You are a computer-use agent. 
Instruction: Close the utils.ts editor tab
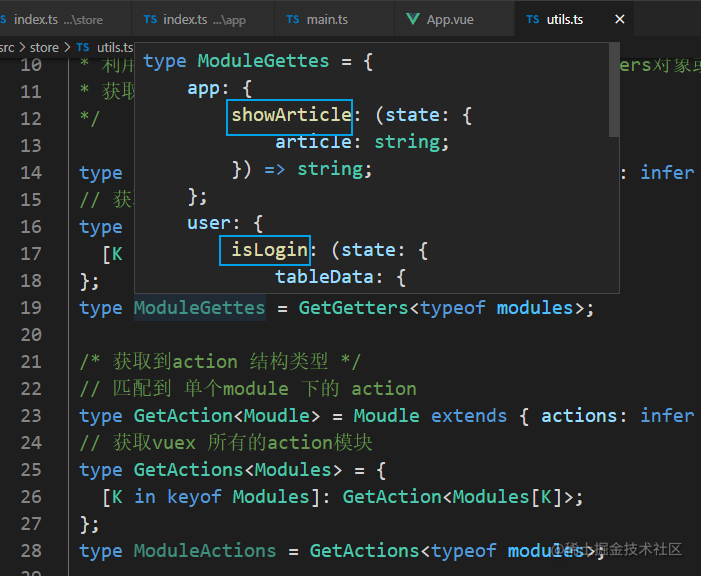tap(620, 19)
